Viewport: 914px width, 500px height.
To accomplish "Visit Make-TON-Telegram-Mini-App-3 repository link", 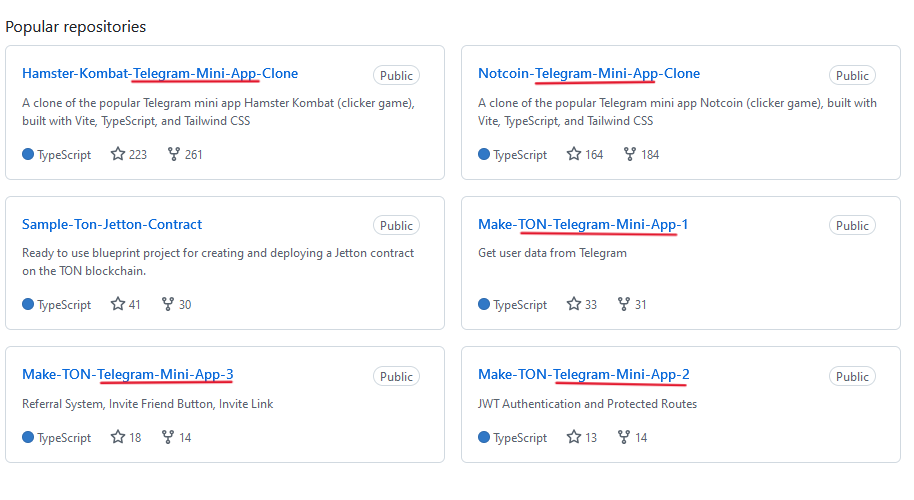I will coord(128,374).
